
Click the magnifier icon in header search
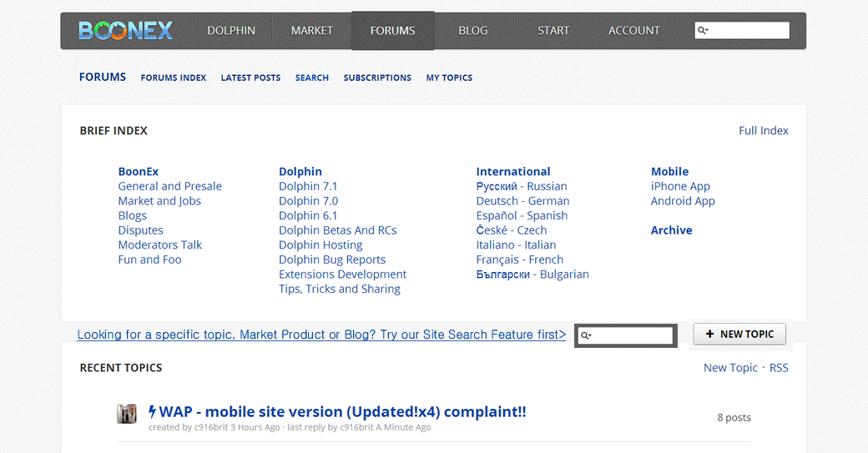click(x=703, y=31)
